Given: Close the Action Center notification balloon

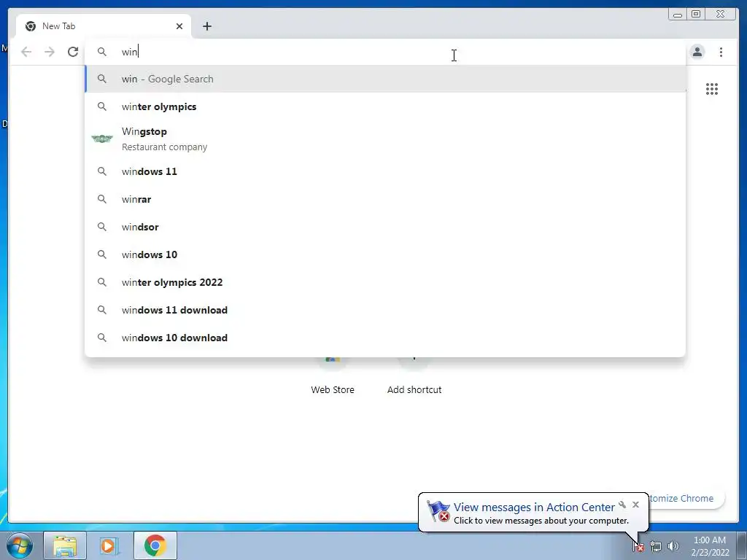Looking at the screenshot, I should (635, 505).
